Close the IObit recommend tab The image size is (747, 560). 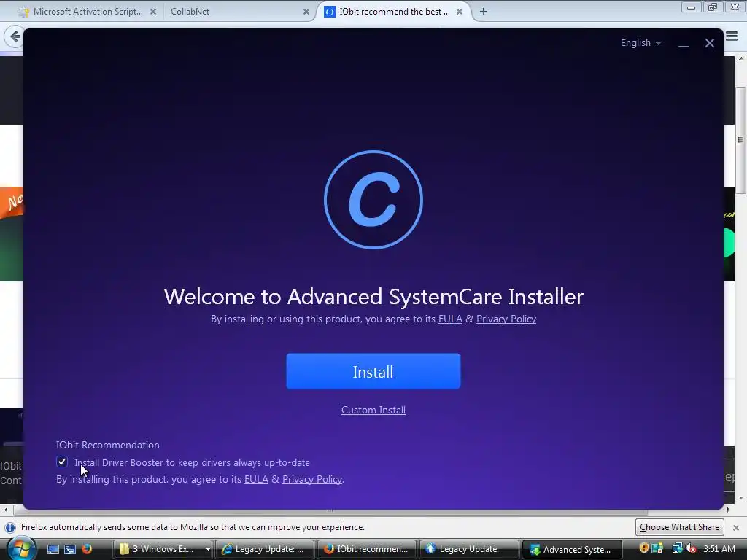460,12
